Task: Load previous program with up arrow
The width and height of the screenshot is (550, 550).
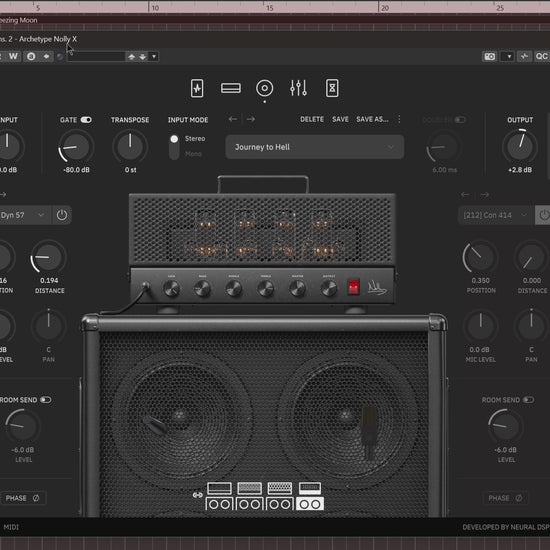Action: [x=132, y=57]
